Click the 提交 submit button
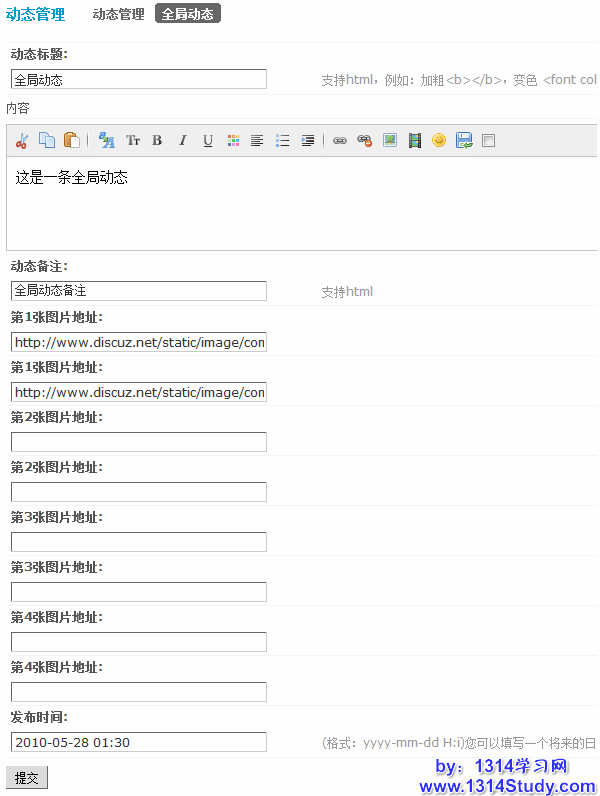The width and height of the screenshot is (600, 796). [27, 778]
